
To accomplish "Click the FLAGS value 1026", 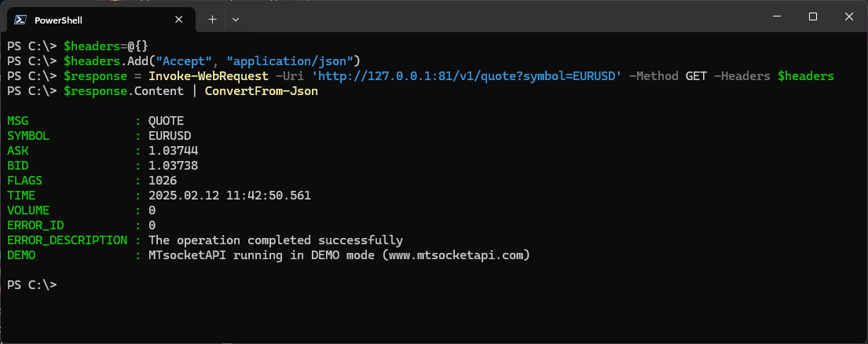I will click(x=163, y=181).
